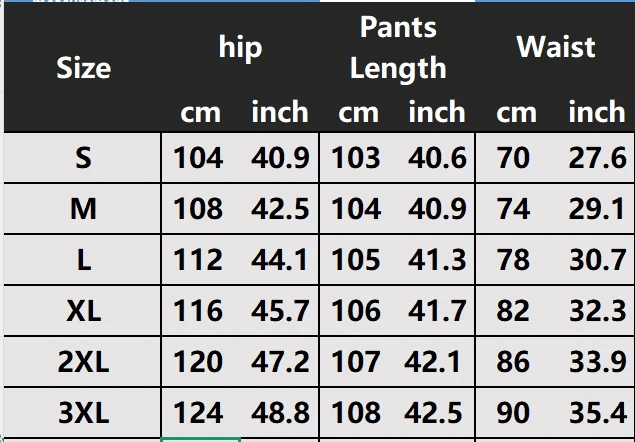
Task: Click hip cm value 112 in L row
Action: (198, 260)
